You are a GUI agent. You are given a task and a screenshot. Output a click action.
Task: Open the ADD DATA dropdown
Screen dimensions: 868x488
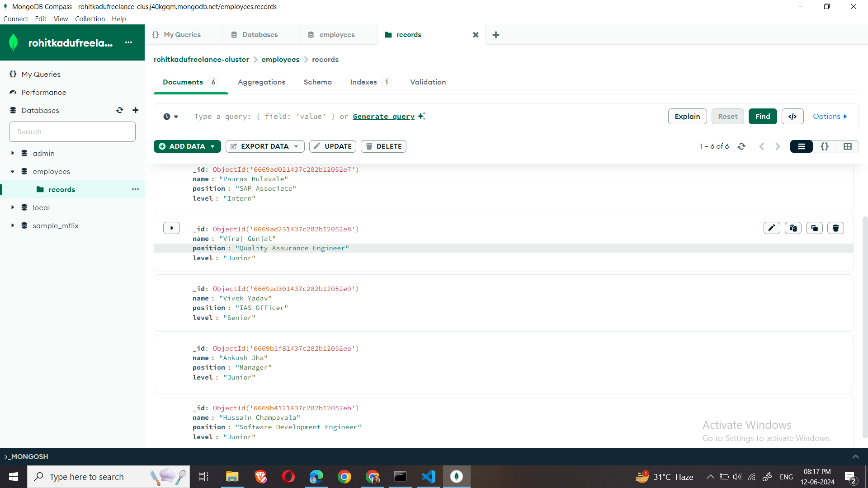[187, 146]
